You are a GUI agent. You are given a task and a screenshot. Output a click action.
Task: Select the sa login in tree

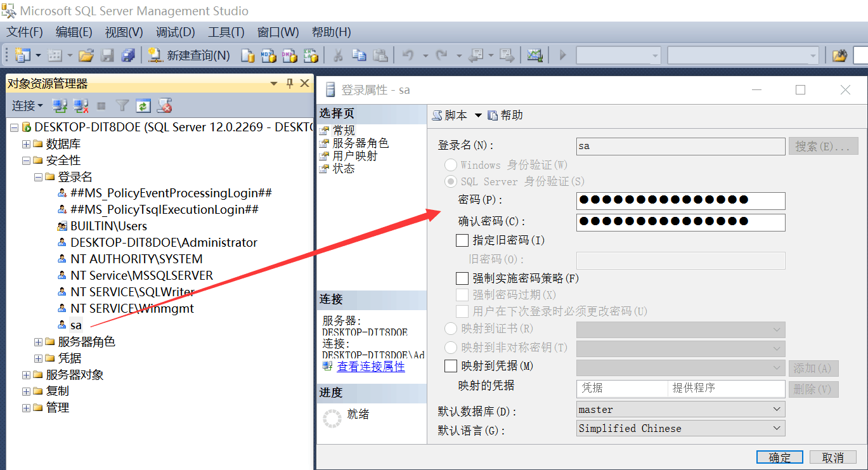point(75,325)
